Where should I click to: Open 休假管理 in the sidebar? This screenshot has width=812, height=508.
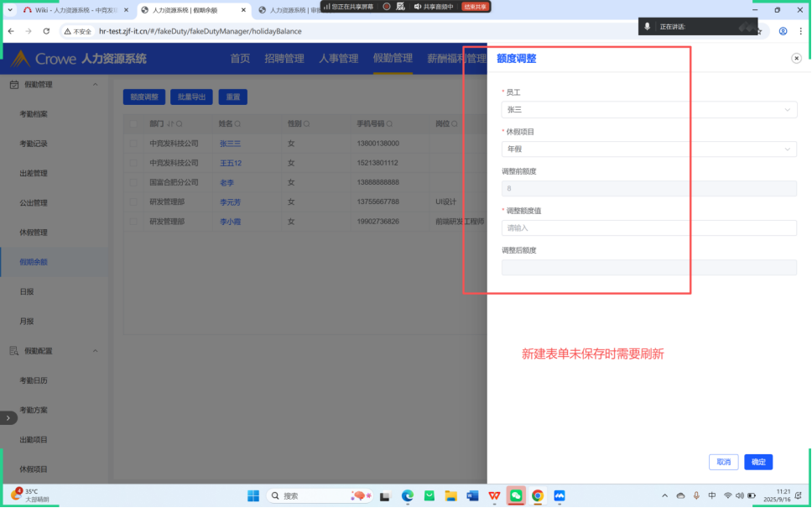[x=34, y=233]
